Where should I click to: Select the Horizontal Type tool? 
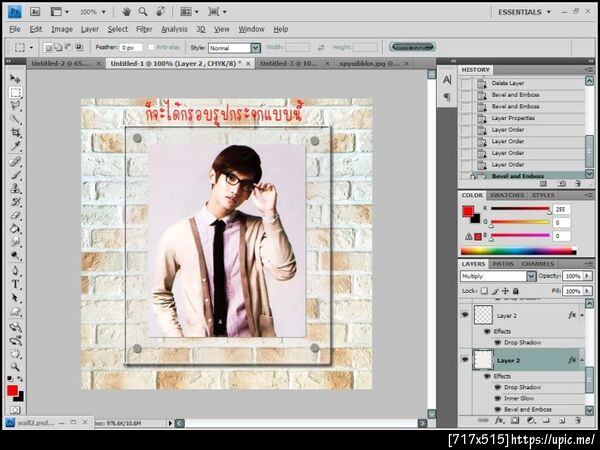click(x=15, y=284)
